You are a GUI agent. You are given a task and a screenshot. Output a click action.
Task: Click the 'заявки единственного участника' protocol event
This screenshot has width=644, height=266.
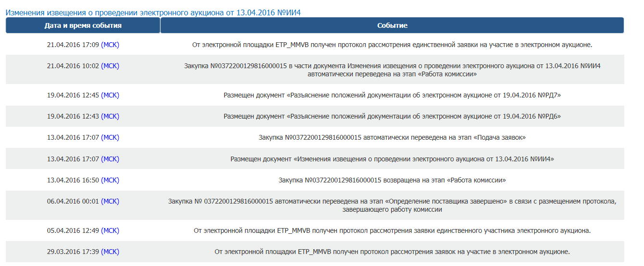392,230
